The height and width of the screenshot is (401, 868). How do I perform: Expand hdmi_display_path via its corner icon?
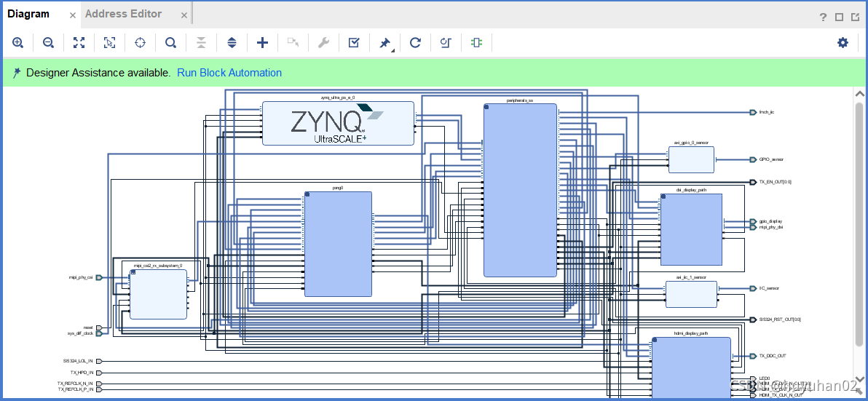655,340
